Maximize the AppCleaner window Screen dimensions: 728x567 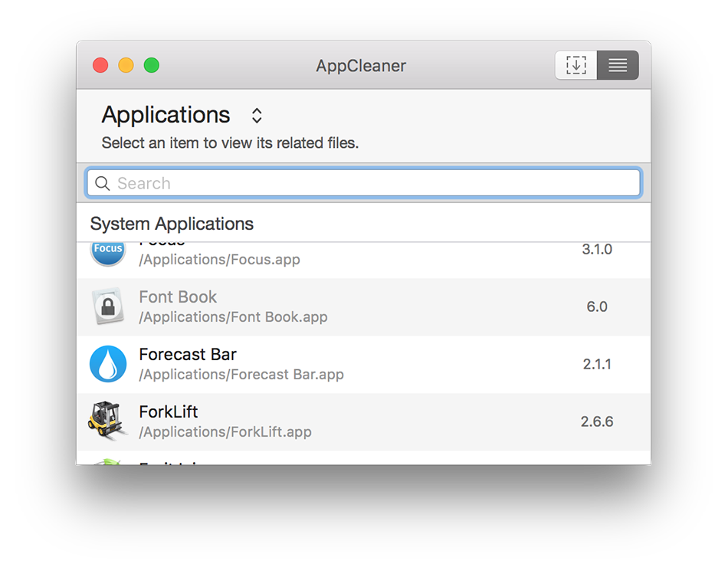point(152,65)
